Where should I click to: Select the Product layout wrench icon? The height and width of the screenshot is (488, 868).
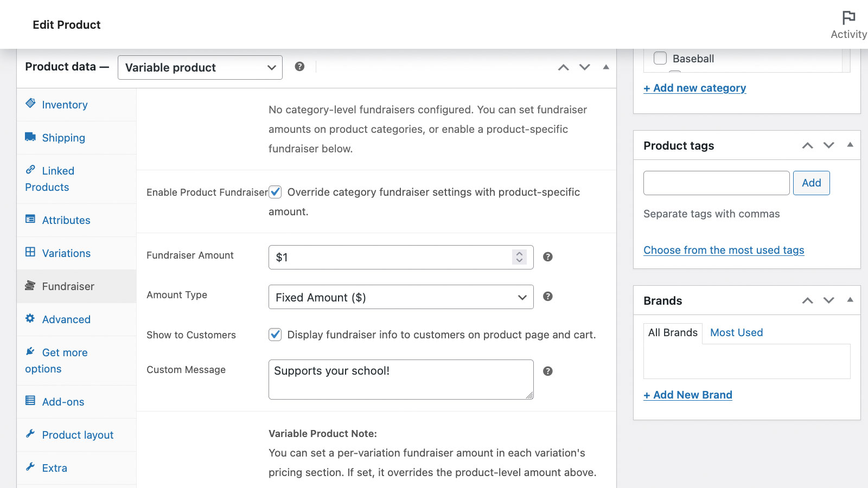tap(30, 434)
